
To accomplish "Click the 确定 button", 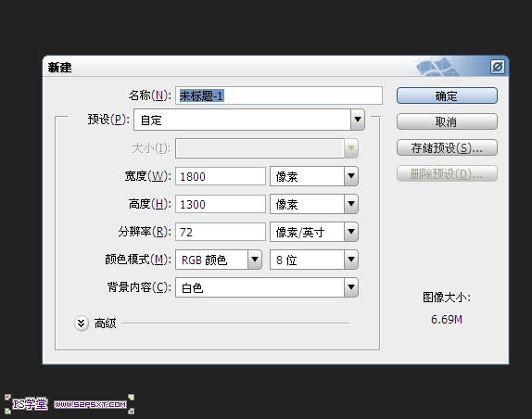I will (447, 96).
